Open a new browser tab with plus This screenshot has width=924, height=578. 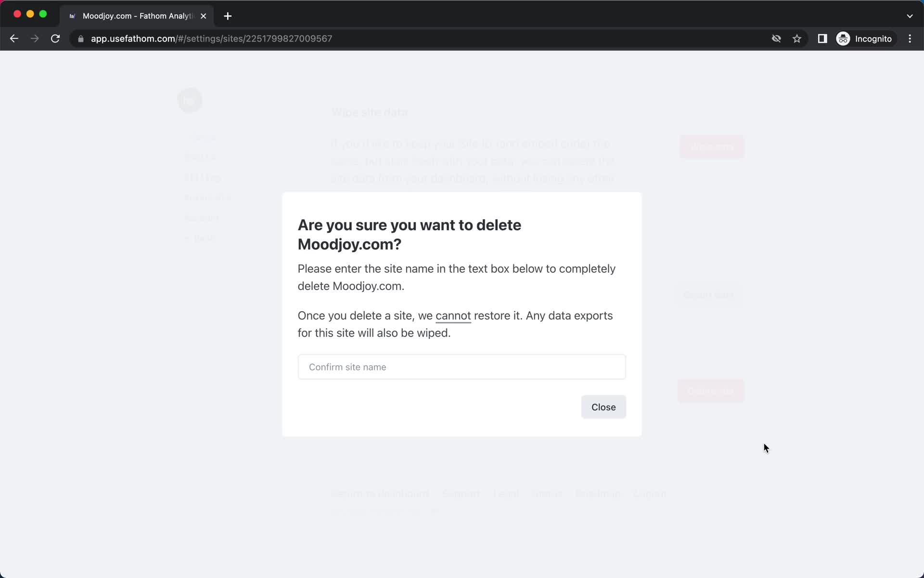tap(227, 15)
